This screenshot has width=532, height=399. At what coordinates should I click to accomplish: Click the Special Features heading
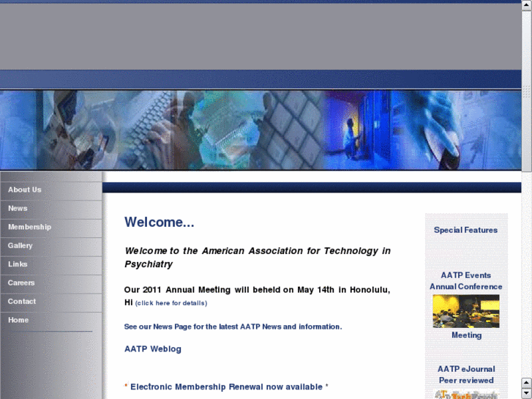tap(465, 230)
